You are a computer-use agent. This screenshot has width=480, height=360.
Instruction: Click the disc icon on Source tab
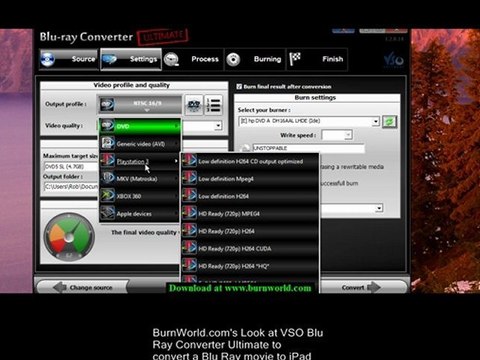pyautogui.click(x=48, y=59)
